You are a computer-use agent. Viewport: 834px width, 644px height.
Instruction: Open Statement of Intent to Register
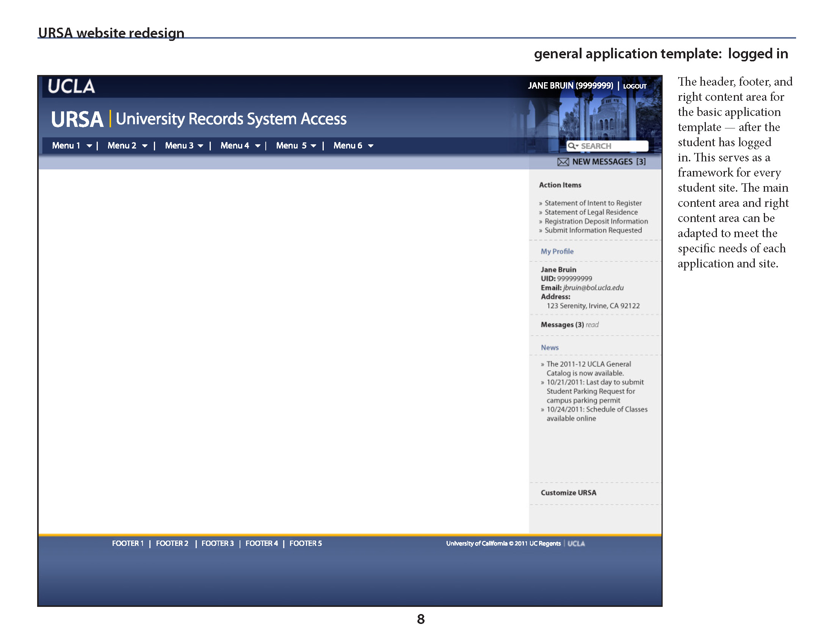tap(593, 203)
